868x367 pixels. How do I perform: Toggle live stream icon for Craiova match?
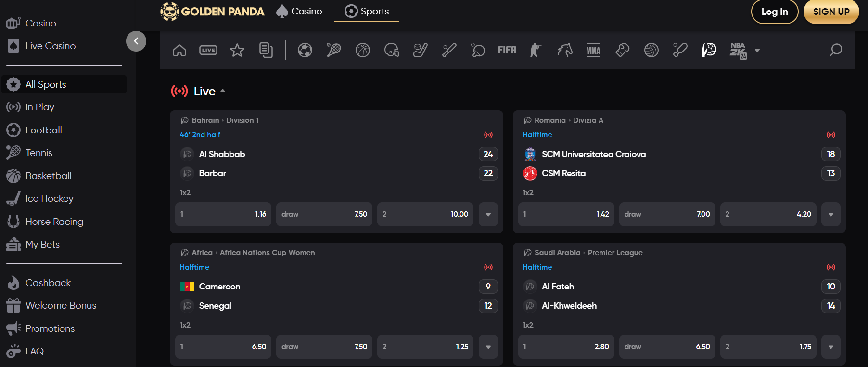pyautogui.click(x=831, y=135)
